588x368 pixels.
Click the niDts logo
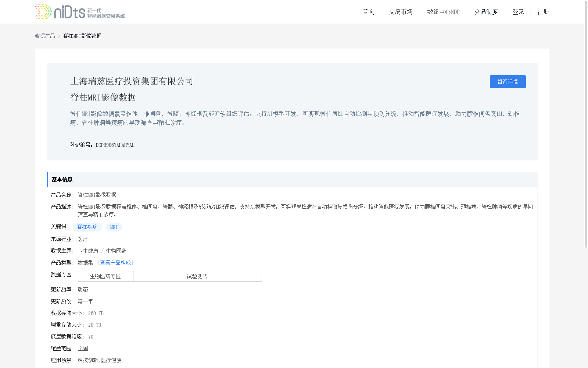[80, 12]
